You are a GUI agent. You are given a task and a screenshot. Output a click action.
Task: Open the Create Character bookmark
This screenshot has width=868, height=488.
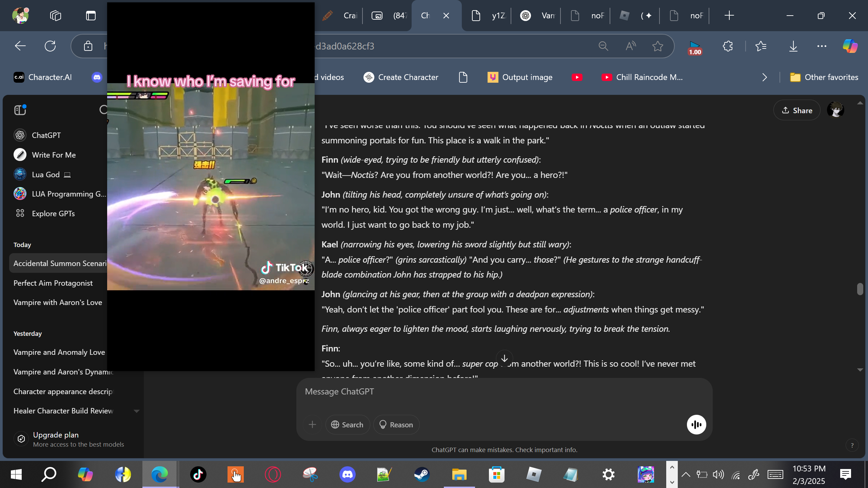(401, 77)
